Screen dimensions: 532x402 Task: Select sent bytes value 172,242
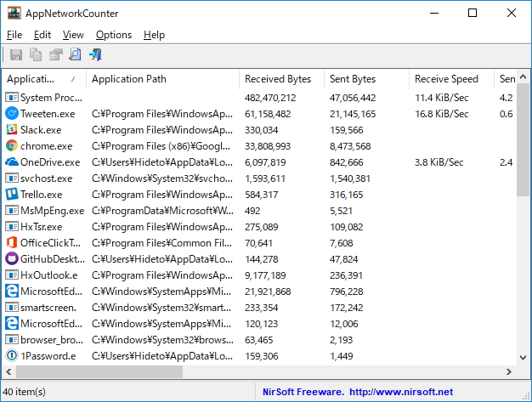(347, 308)
